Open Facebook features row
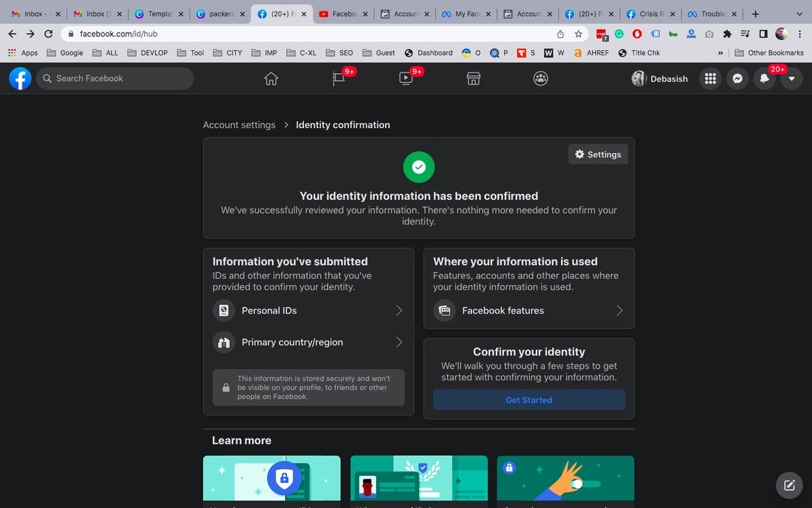Image resolution: width=812 pixels, height=508 pixels. tap(529, 310)
